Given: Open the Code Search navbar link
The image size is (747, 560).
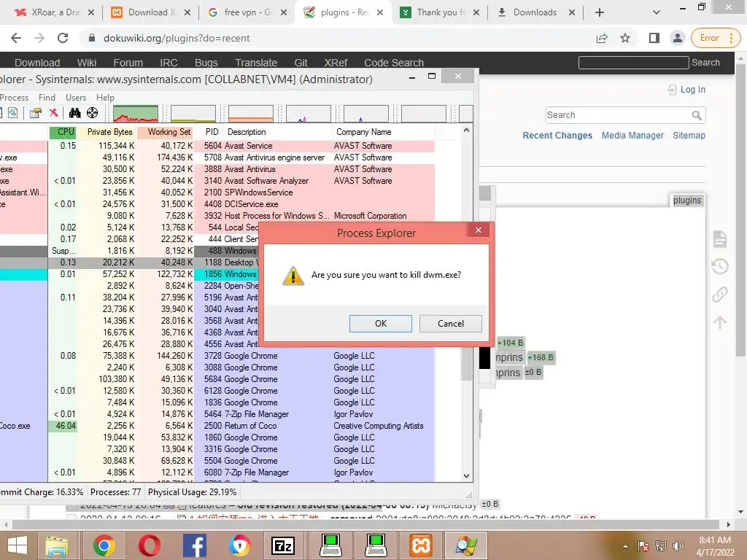Looking at the screenshot, I should tap(393, 63).
